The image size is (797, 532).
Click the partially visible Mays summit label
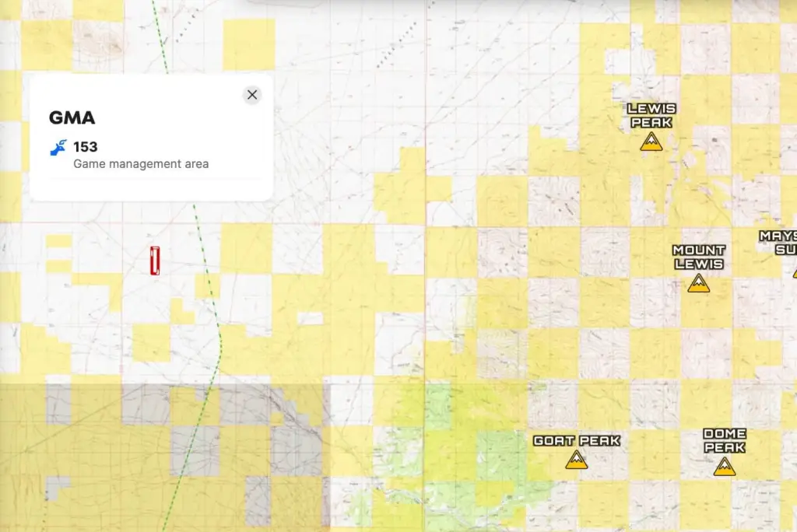778,242
